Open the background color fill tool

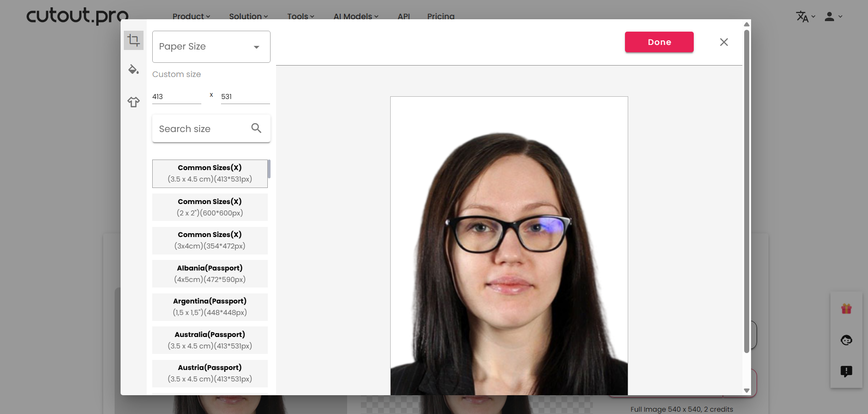[133, 69]
